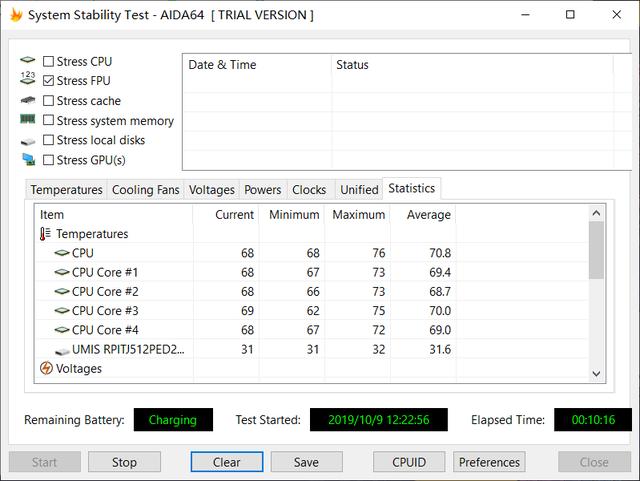Click the CPU maximum value 76
The width and height of the screenshot is (640, 481).
click(379, 253)
